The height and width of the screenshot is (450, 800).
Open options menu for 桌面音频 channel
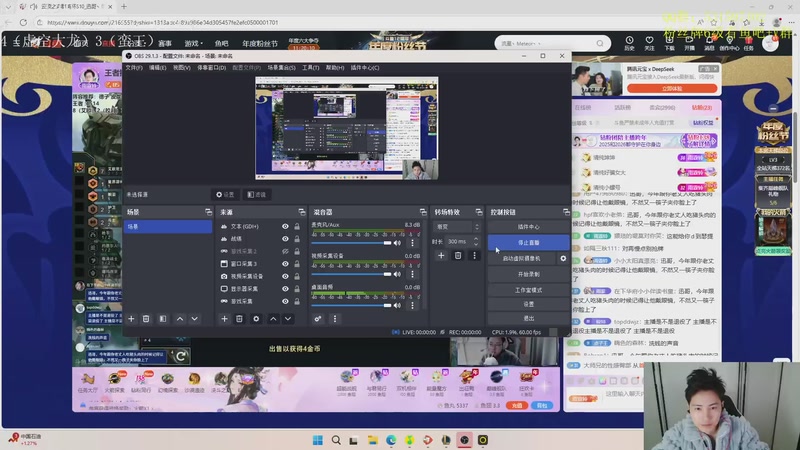point(412,306)
